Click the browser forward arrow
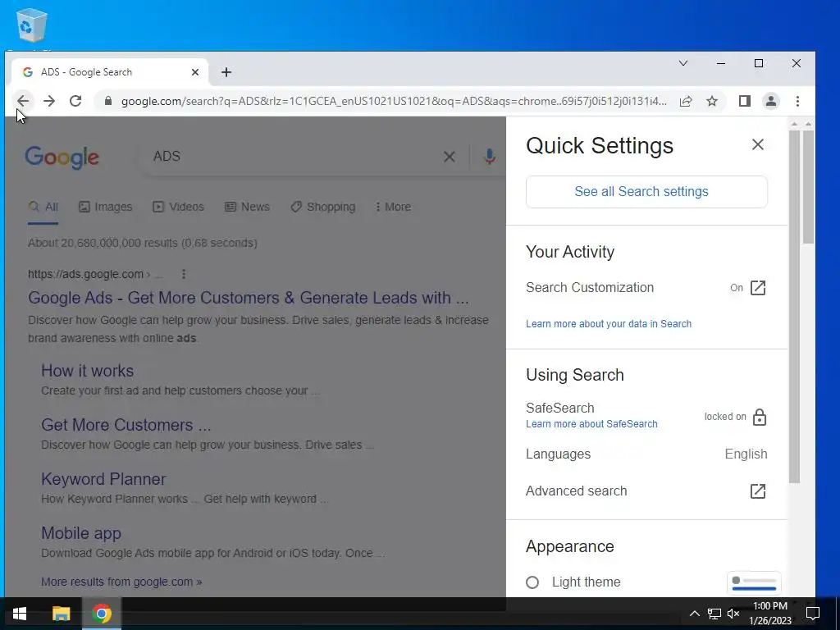Viewport: 840px width, 630px height. point(48,101)
